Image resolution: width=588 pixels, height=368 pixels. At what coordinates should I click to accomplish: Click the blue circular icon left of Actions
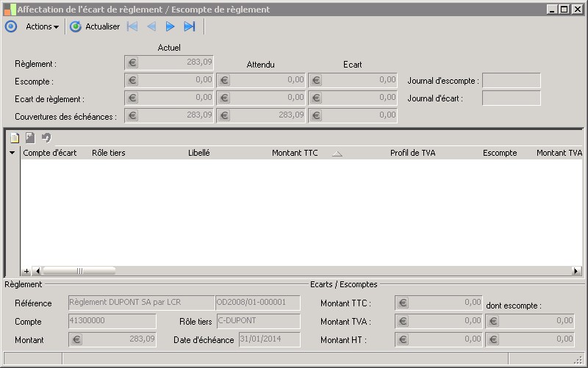tap(10, 26)
